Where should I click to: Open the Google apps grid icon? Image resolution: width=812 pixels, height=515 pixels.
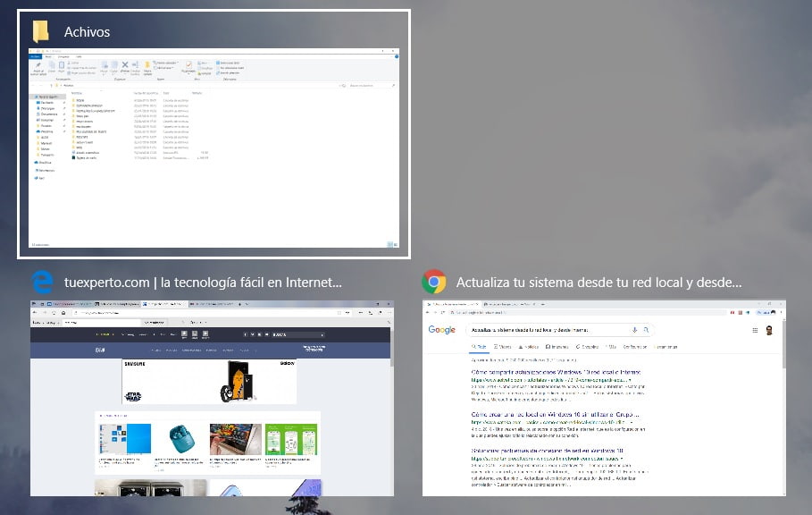[x=755, y=330]
